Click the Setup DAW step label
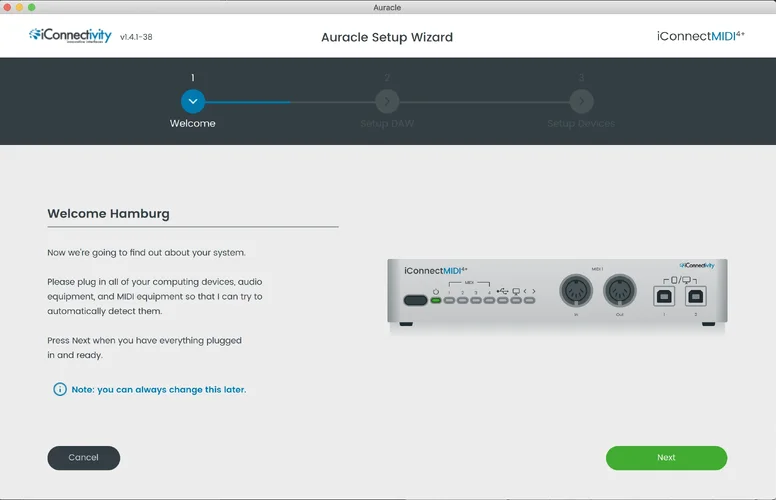Image resolution: width=776 pixels, height=500 pixels. coord(387,123)
